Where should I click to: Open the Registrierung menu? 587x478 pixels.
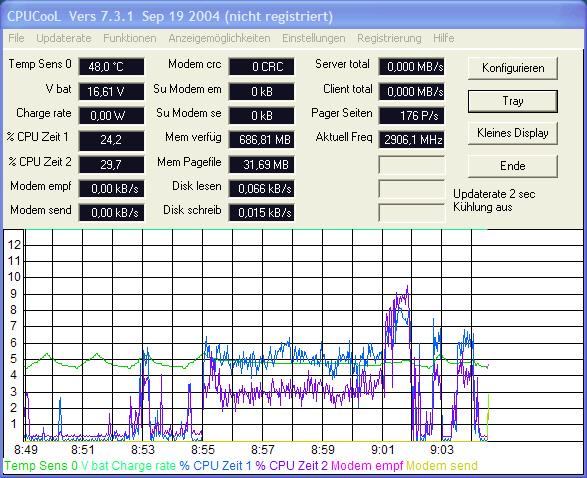[389, 38]
